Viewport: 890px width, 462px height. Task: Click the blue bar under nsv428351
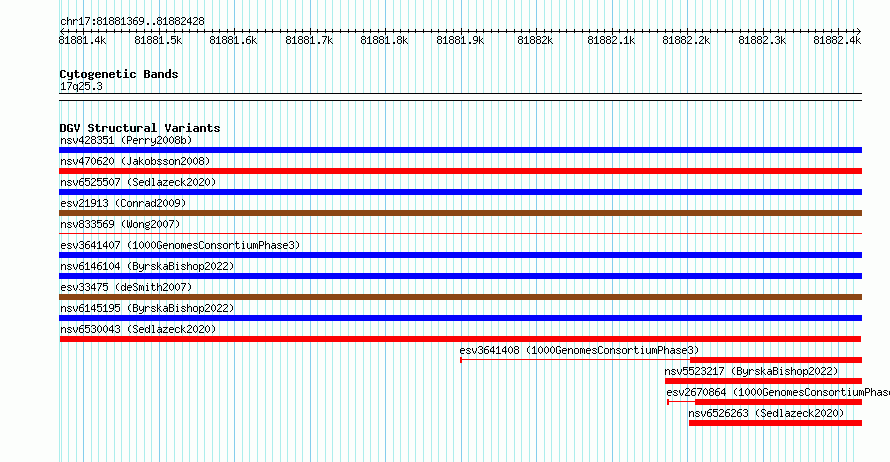(460, 150)
